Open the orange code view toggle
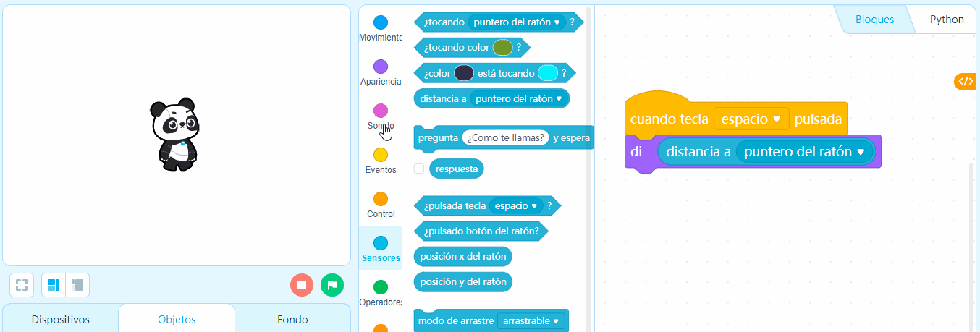 (x=966, y=82)
